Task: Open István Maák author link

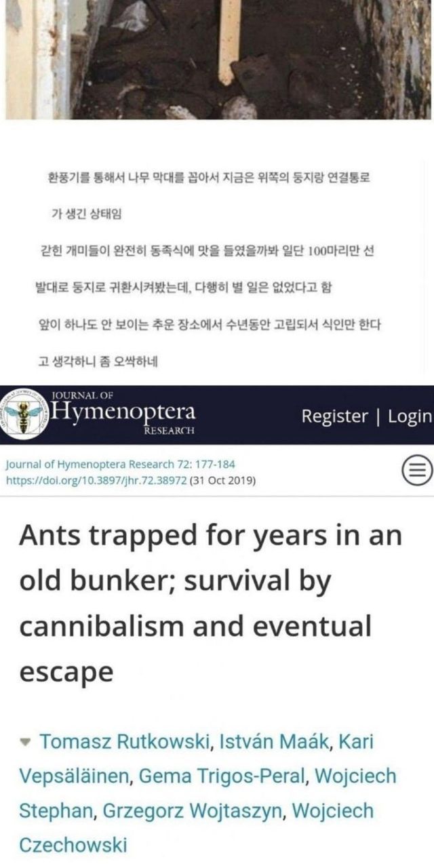Action: coord(274,741)
